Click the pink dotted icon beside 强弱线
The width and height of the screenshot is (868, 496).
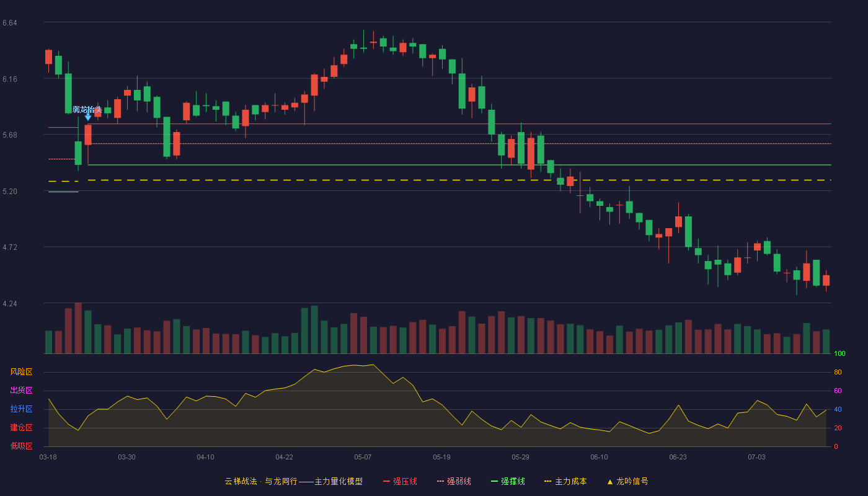(x=440, y=482)
